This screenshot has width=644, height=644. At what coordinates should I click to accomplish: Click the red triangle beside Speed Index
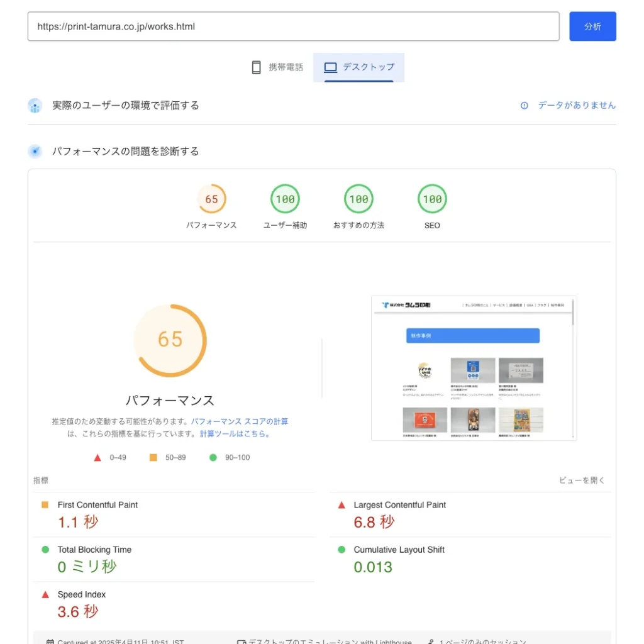[45, 594]
